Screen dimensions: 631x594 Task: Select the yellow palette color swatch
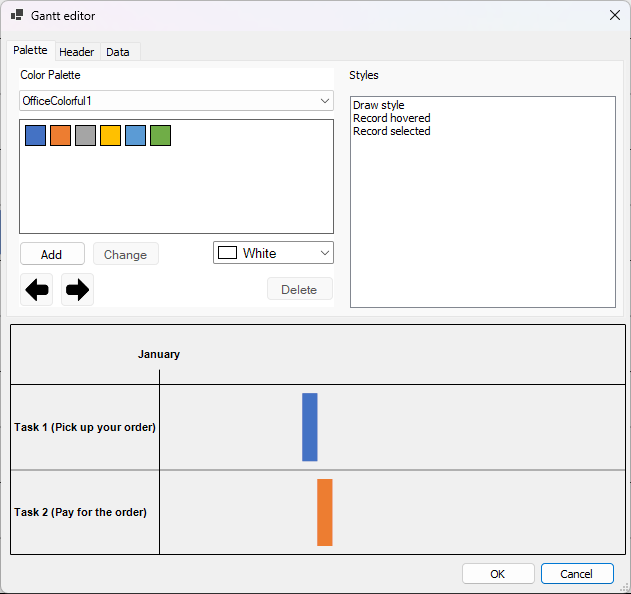point(110,136)
